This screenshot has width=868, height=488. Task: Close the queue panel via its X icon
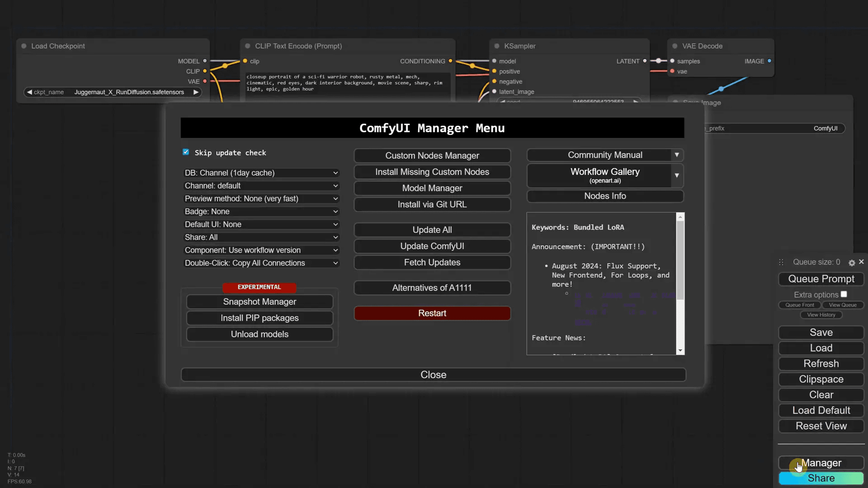coord(861,262)
